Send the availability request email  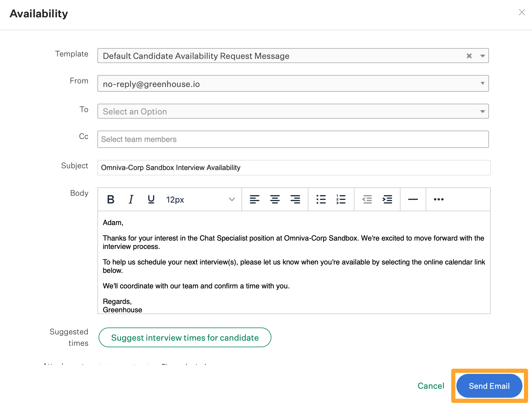point(489,386)
